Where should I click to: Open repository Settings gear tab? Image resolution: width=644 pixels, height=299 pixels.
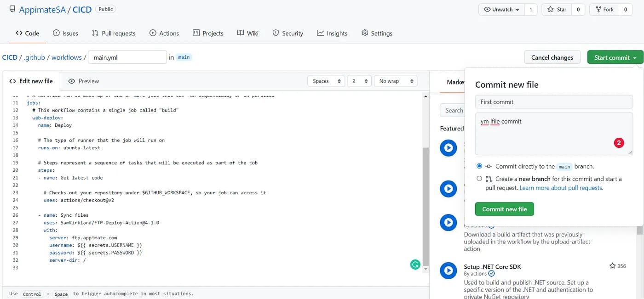pos(377,33)
